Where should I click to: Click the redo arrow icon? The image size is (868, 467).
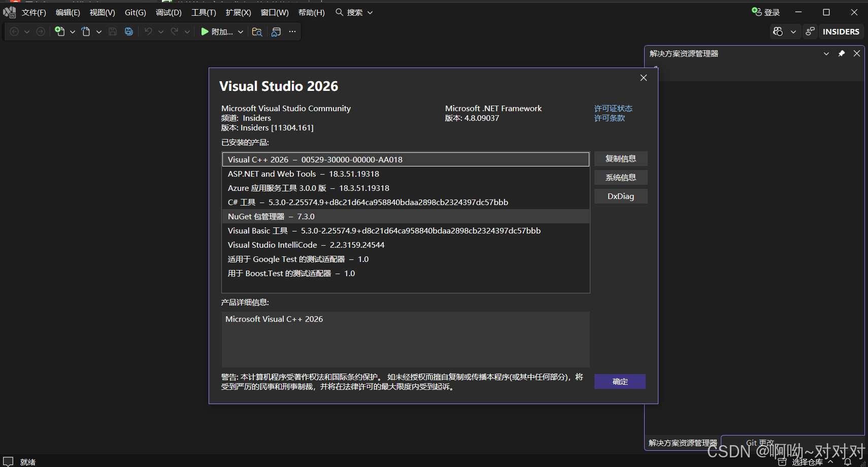[x=175, y=31]
